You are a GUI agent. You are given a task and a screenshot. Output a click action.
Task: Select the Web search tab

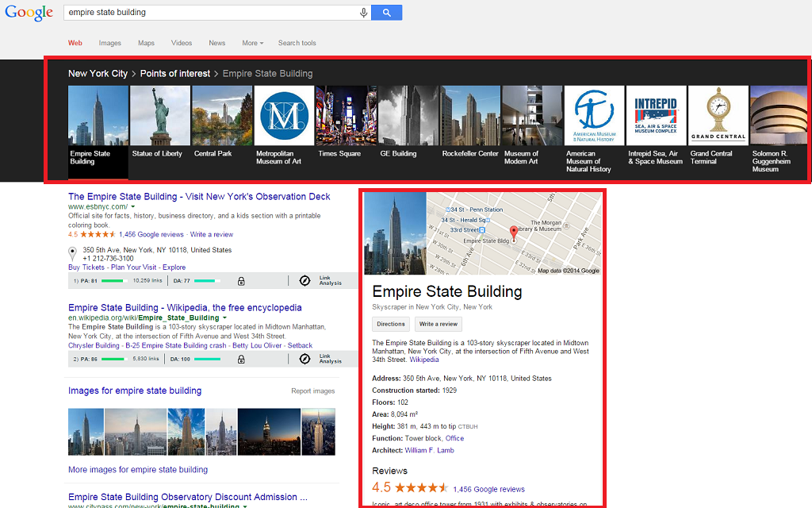tap(75, 43)
